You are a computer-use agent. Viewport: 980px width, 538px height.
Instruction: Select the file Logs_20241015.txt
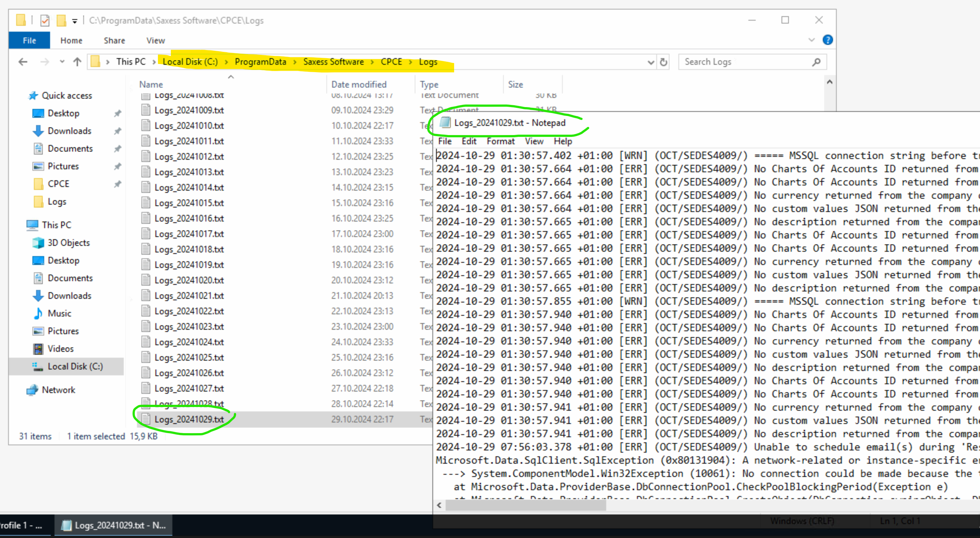[189, 203]
